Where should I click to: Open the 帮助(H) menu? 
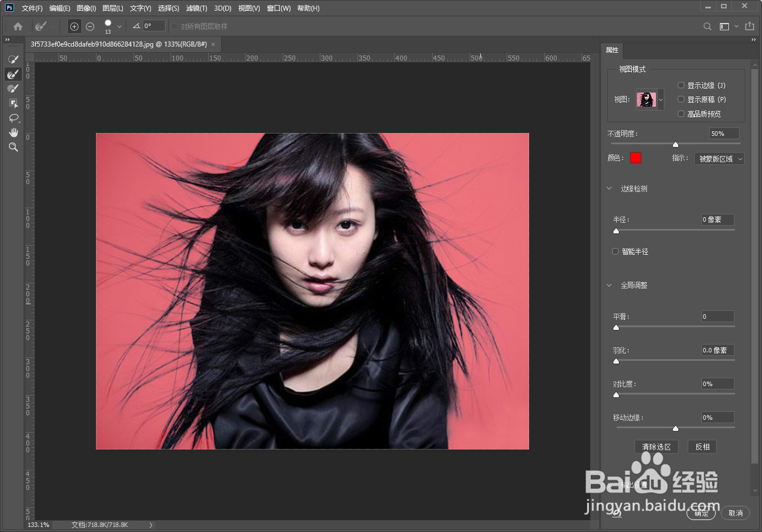click(308, 8)
